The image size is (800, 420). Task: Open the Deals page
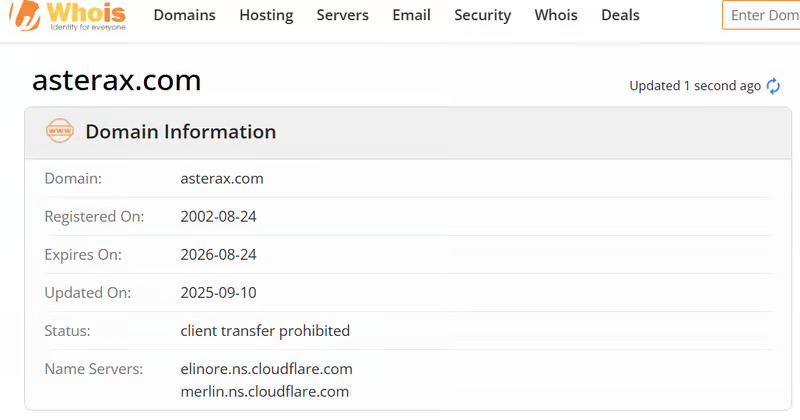620,15
